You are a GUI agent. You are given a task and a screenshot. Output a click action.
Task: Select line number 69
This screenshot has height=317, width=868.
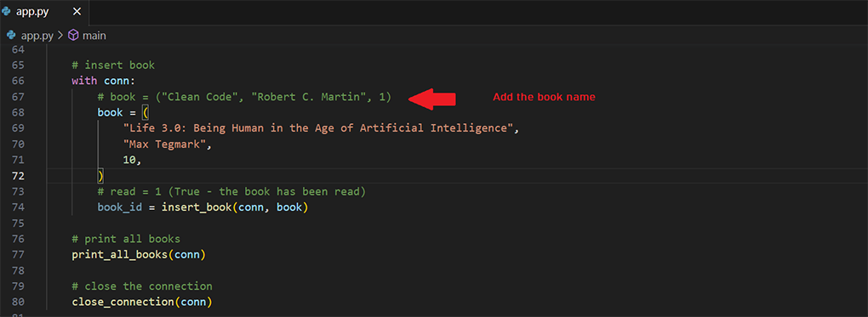[x=18, y=128]
